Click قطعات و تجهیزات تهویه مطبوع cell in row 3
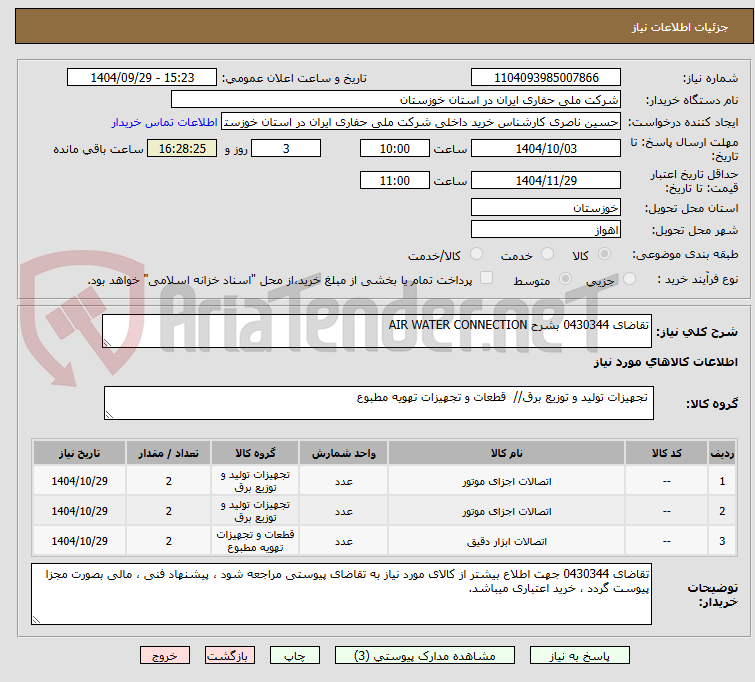This screenshot has height=682, width=755. pyautogui.click(x=255, y=541)
